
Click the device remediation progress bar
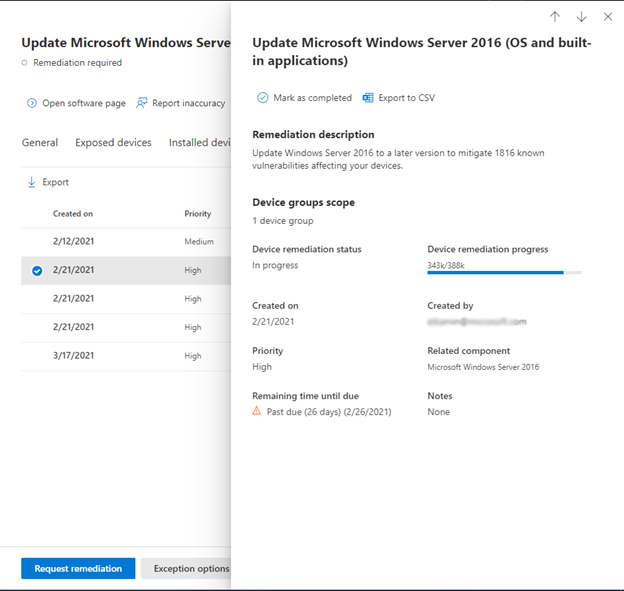pyautogui.click(x=504, y=273)
